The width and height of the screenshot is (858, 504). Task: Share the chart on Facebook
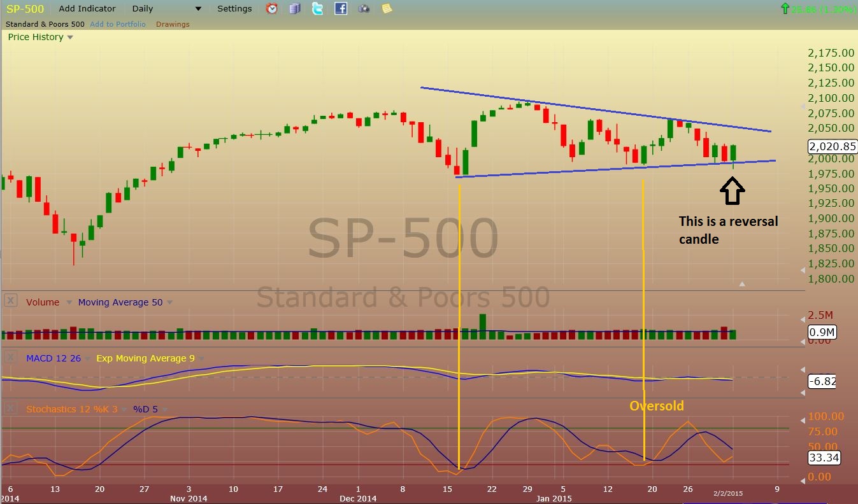pyautogui.click(x=341, y=9)
